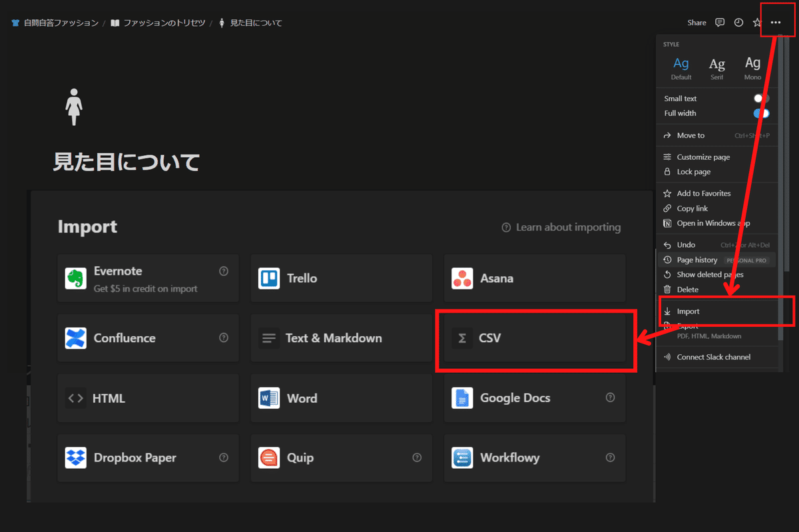Choose Move to in the page menu
The image size is (799, 532).
point(717,135)
